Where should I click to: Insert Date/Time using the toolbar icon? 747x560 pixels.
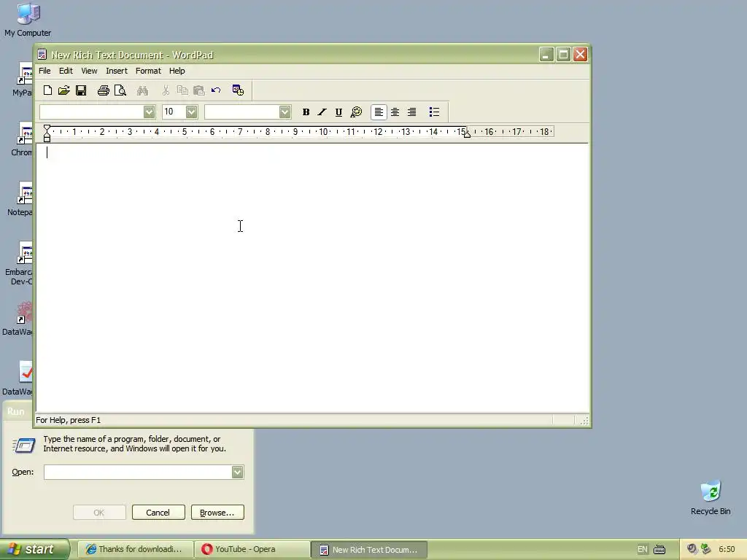click(238, 90)
